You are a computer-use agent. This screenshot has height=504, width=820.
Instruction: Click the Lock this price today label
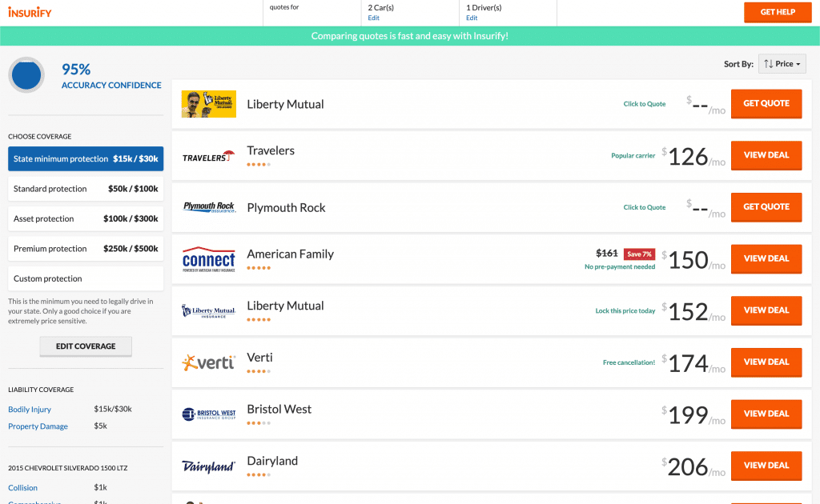pos(625,310)
